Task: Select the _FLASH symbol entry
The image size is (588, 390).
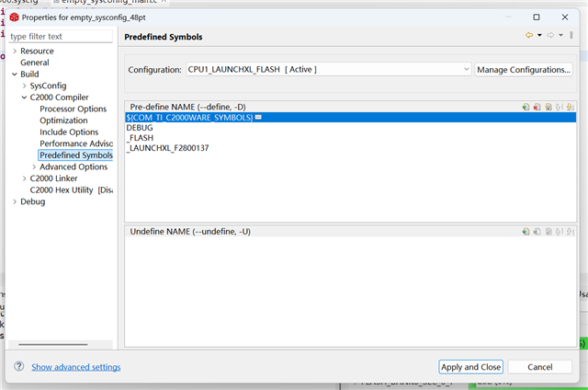Action: pyautogui.click(x=140, y=138)
